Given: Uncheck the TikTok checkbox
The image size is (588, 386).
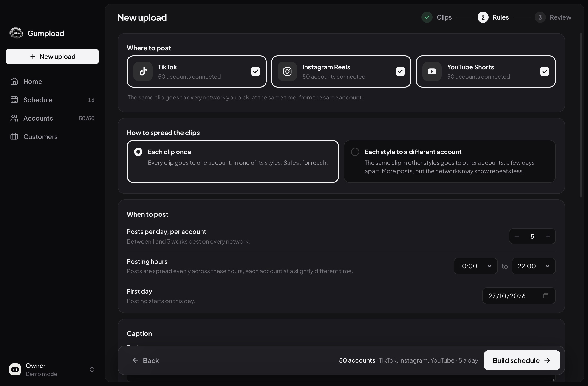Looking at the screenshot, I should (255, 71).
